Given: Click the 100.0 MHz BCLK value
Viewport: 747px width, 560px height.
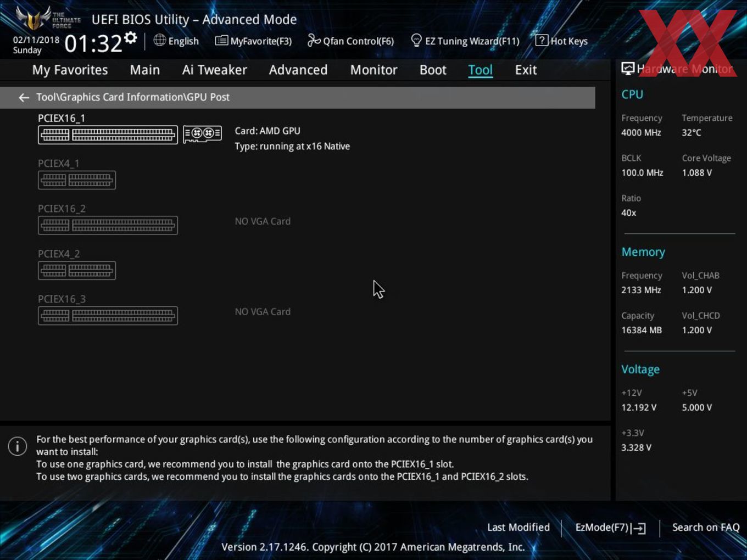Looking at the screenshot, I should tap(642, 172).
